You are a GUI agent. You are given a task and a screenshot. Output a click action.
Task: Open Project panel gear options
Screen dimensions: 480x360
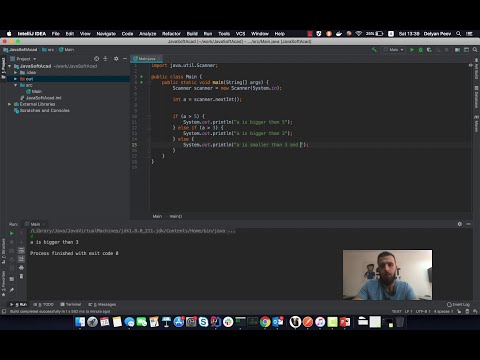(116, 59)
